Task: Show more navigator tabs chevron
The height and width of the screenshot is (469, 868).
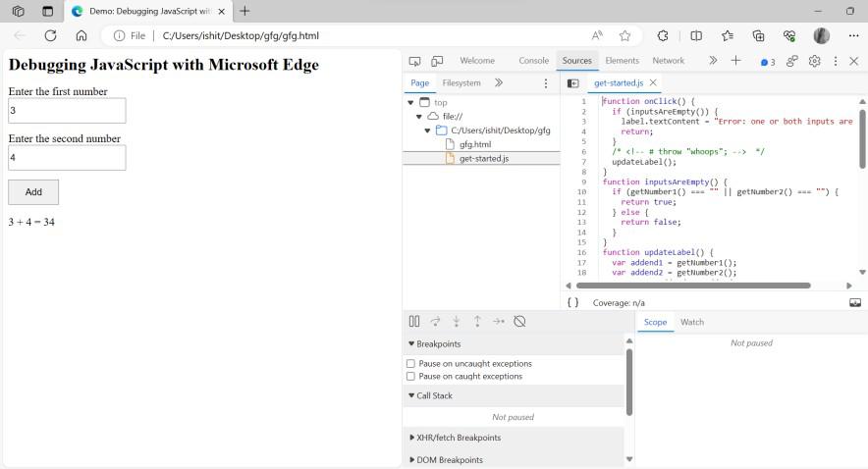Action: tap(499, 82)
